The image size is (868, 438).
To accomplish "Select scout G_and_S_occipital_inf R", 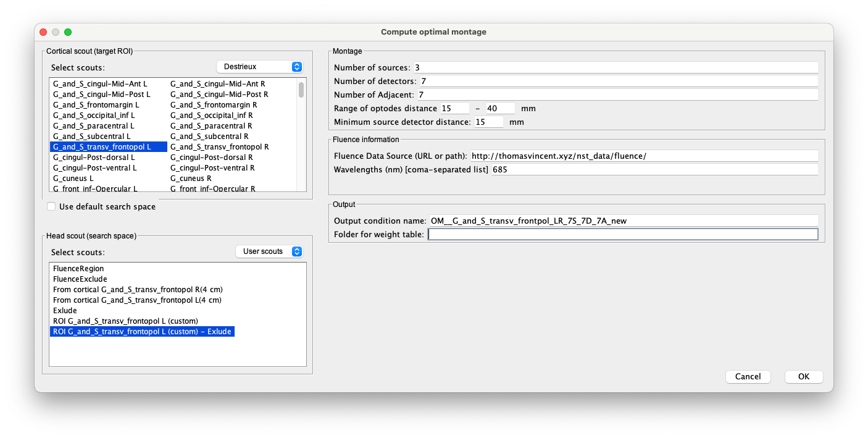I will [x=212, y=116].
